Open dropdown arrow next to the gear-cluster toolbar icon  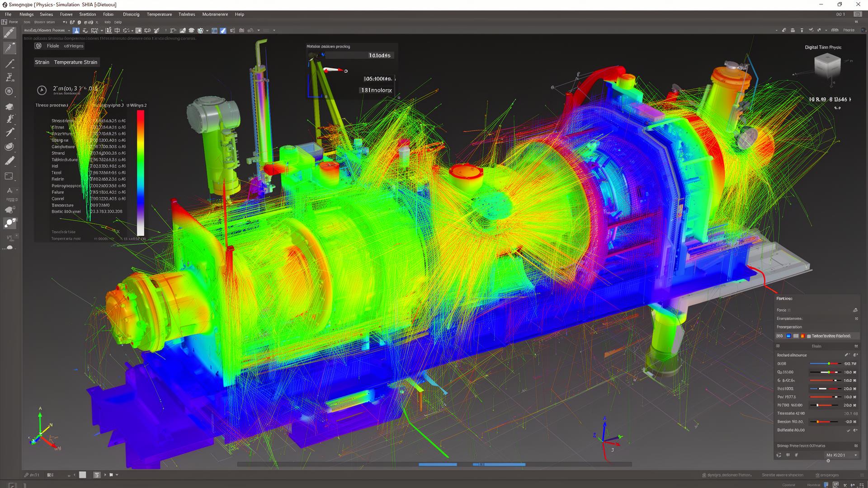207,30
